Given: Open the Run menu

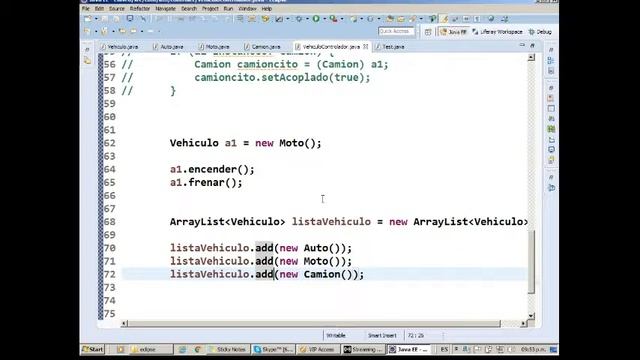Looking at the screenshot, I should tap(228, 9).
